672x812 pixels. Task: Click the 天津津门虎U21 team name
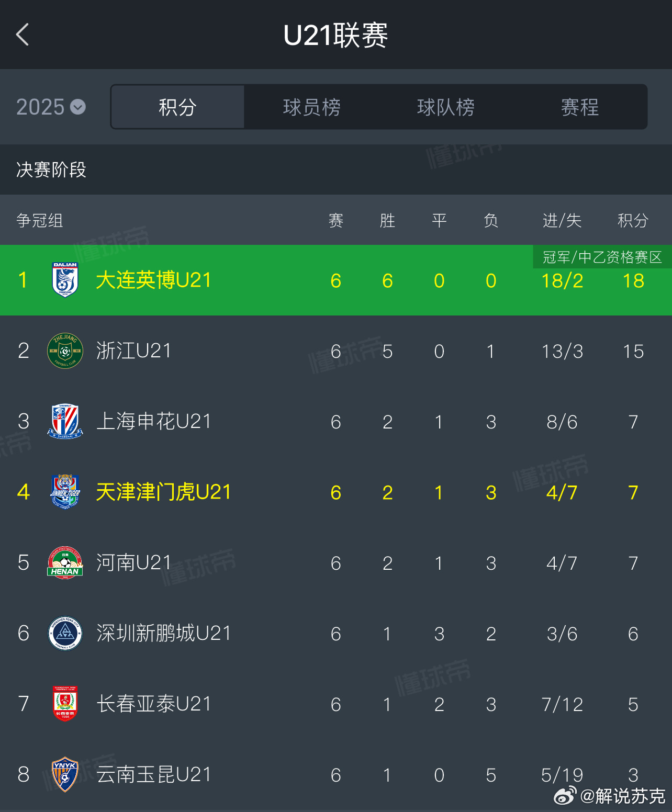(163, 492)
